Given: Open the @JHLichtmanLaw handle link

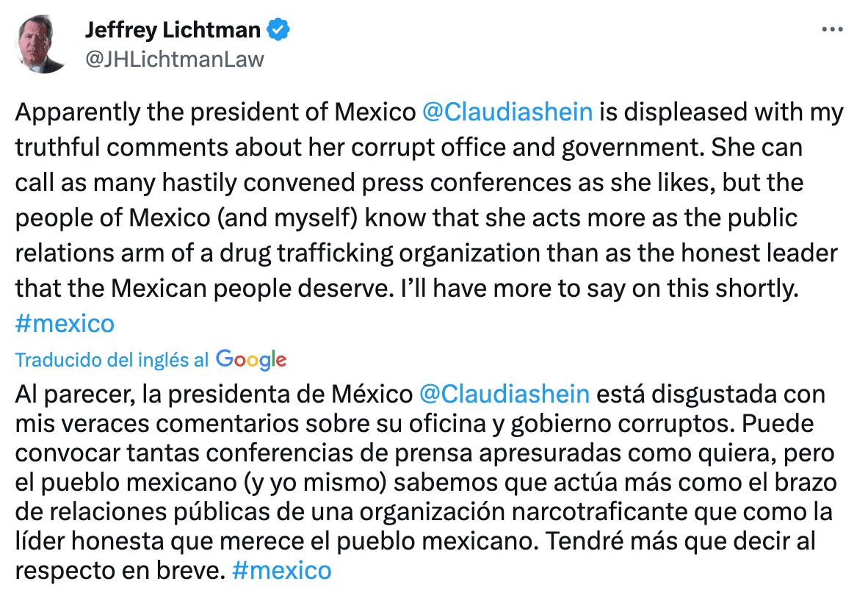Looking at the screenshot, I should click(175, 59).
